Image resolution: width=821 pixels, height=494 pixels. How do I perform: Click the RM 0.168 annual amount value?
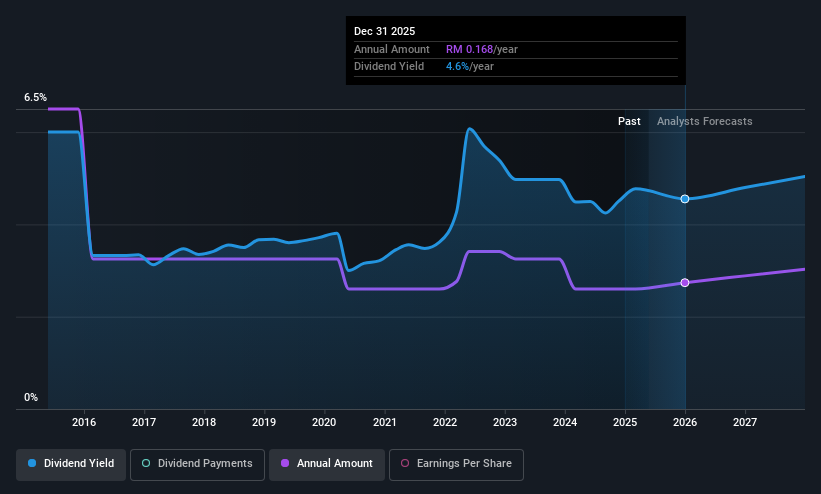(470, 49)
